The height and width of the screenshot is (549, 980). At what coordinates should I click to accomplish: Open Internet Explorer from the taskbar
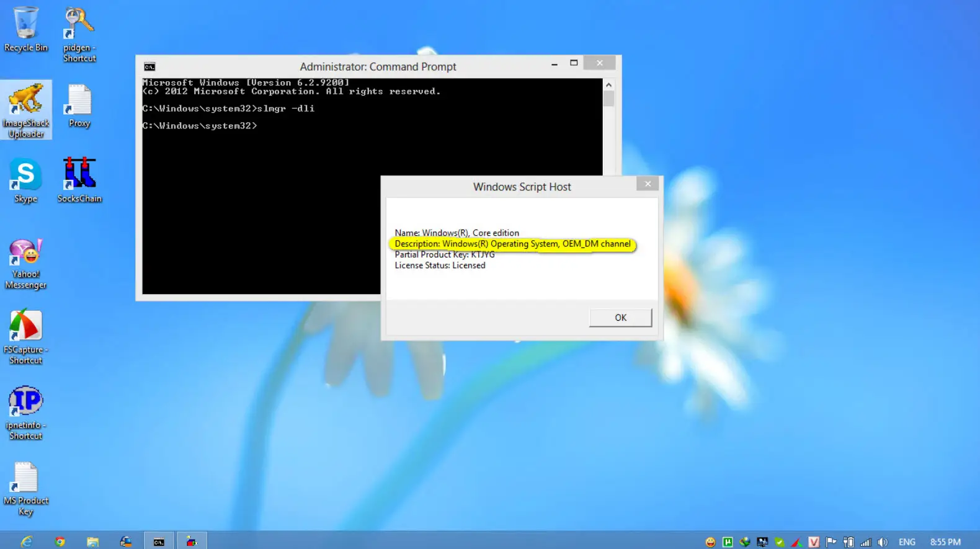(27, 542)
